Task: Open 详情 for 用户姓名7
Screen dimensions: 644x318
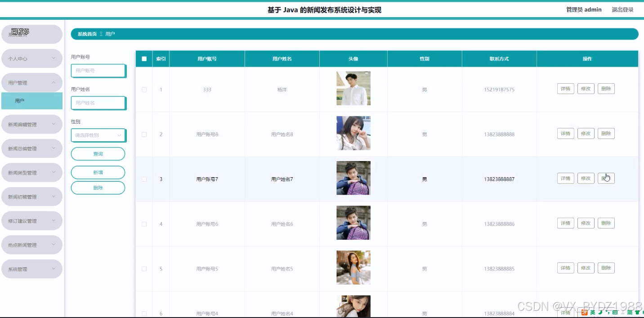Action: 566,179
